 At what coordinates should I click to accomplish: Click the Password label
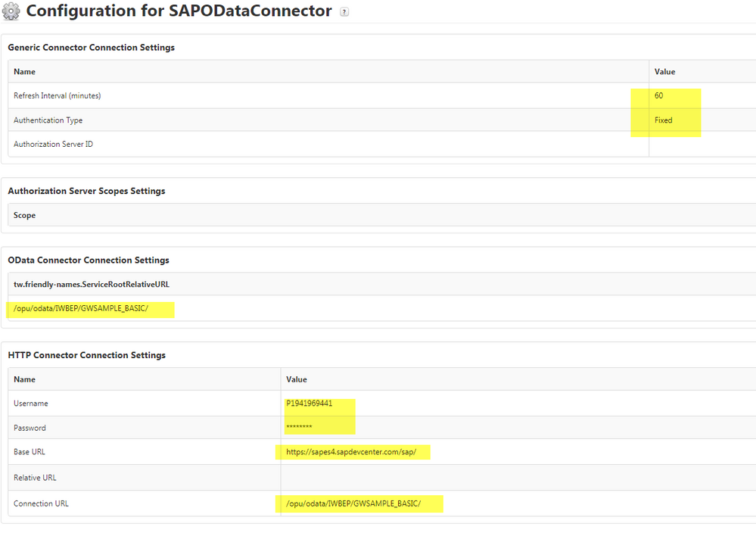30,428
